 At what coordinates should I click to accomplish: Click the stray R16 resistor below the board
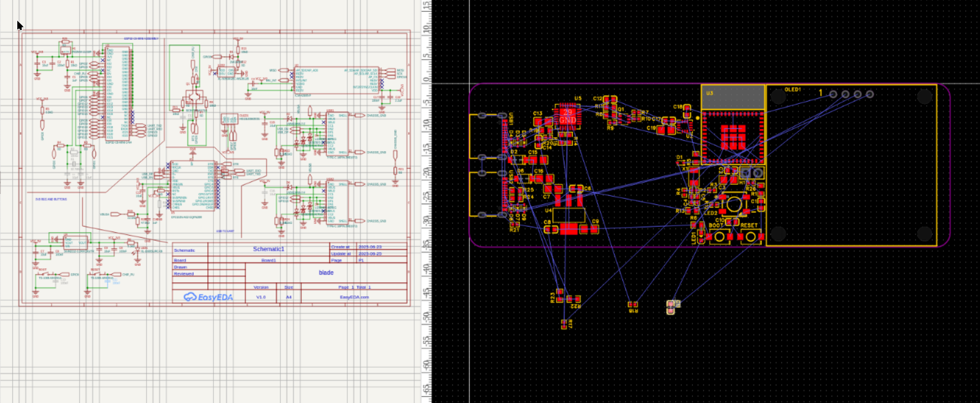pos(632,305)
